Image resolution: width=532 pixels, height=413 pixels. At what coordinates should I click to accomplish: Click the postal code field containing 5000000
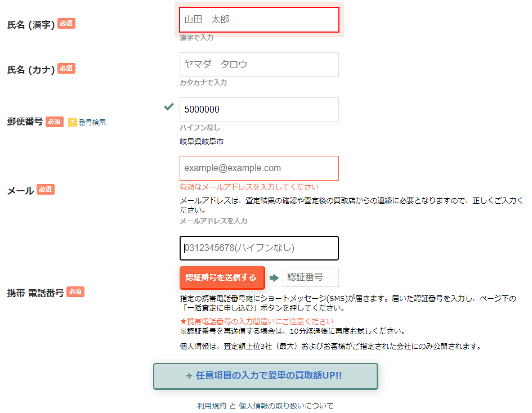[259, 110]
